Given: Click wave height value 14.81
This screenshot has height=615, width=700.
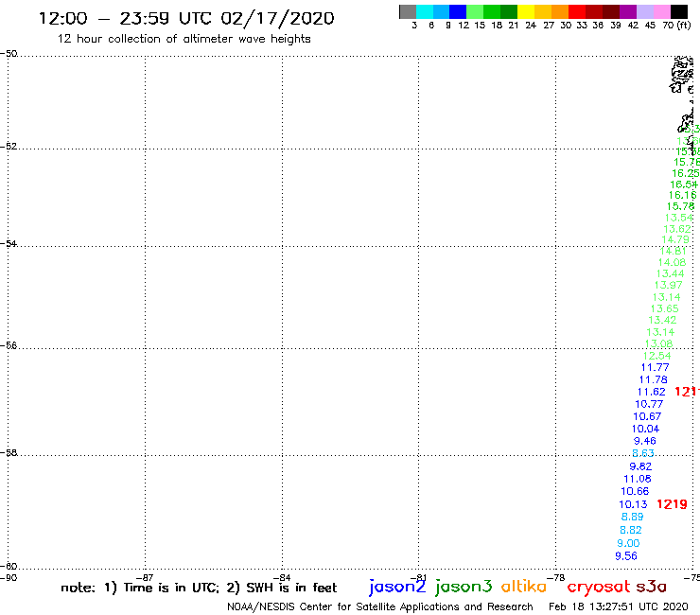Looking at the screenshot, I should [x=674, y=252].
